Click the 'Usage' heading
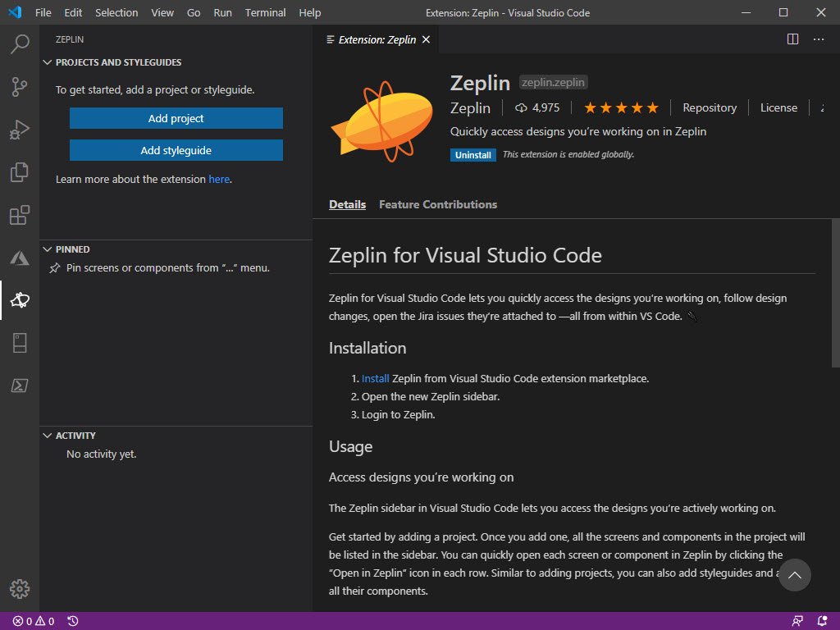 tap(350, 447)
